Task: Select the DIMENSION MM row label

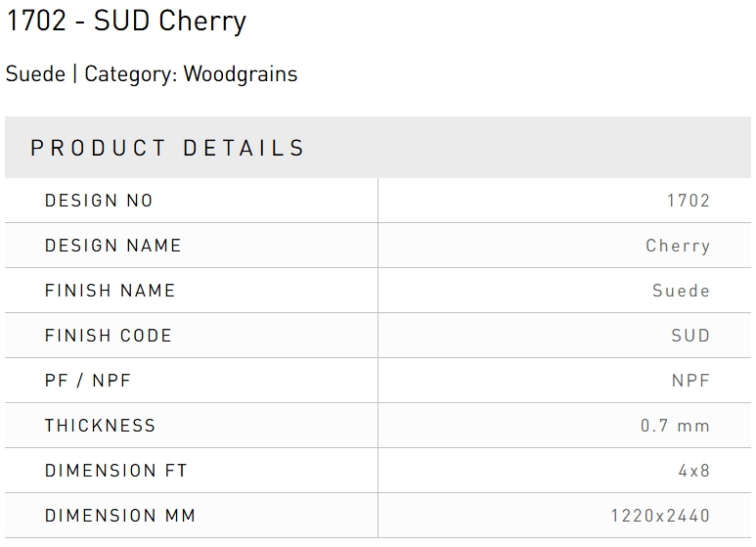Action: (119, 516)
